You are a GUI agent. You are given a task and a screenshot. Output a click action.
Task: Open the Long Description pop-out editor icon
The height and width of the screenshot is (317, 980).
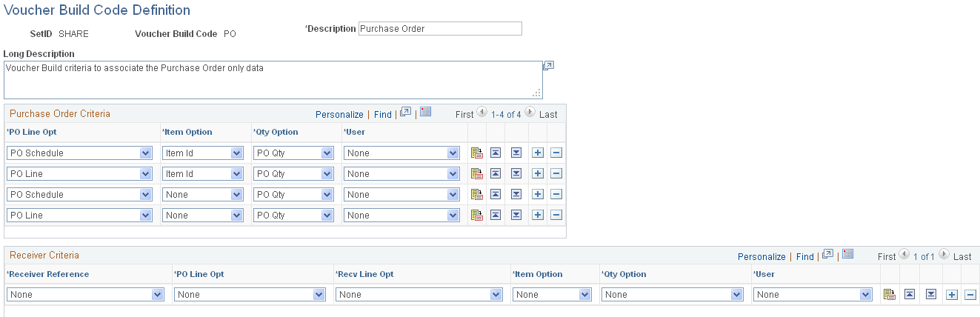(548, 66)
